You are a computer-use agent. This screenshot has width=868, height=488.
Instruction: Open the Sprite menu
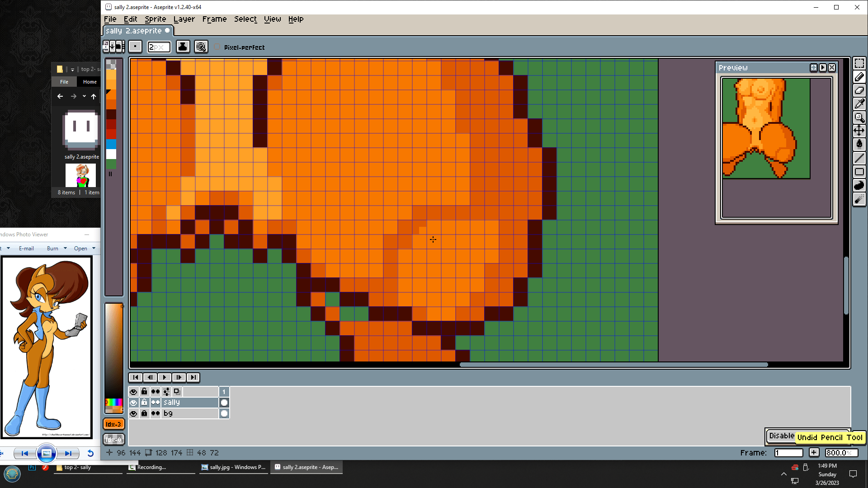click(x=155, y=19)
